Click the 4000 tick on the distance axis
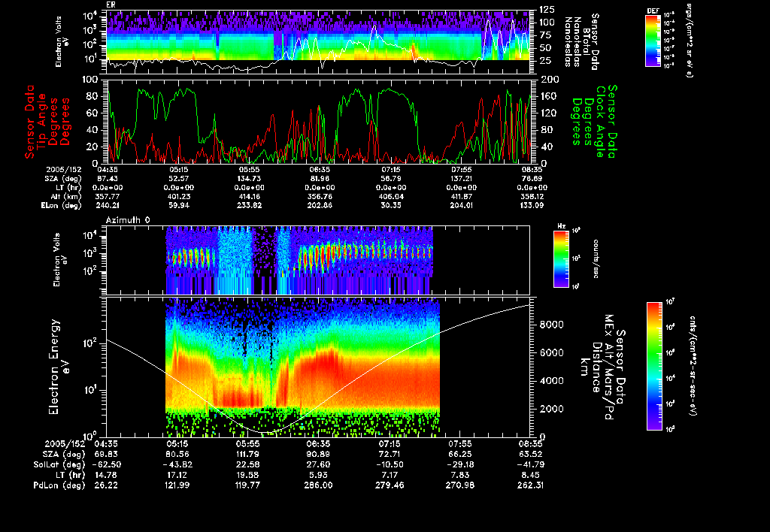 pyautogui.click(x=551, y=381)
